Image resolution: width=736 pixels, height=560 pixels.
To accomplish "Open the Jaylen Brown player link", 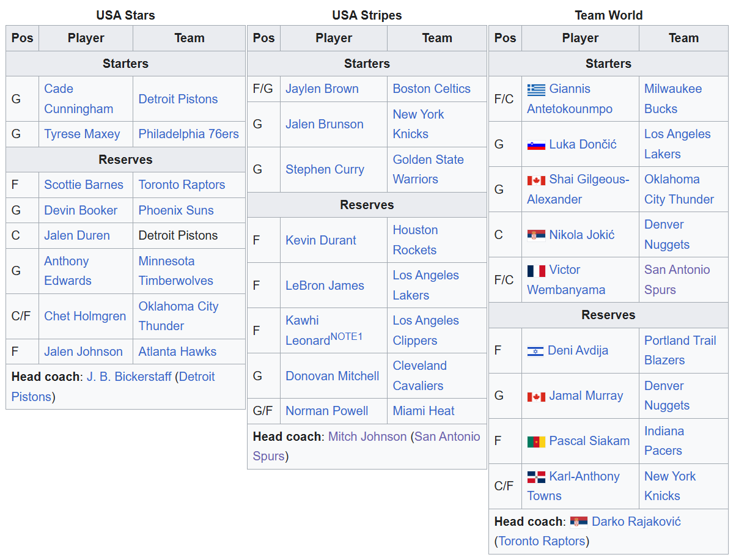I will pyautogui.click(x=322, y=89).
